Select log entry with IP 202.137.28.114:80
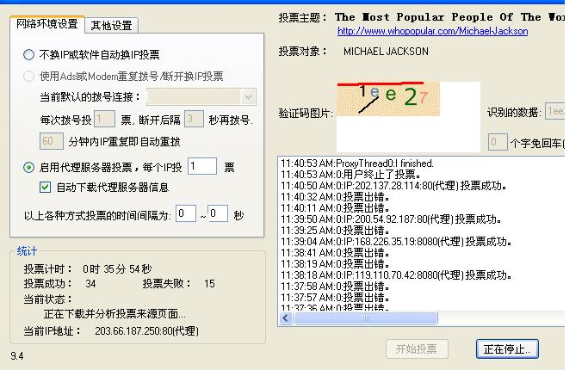This screenshot has height=370, width=588. pos(393,186)
